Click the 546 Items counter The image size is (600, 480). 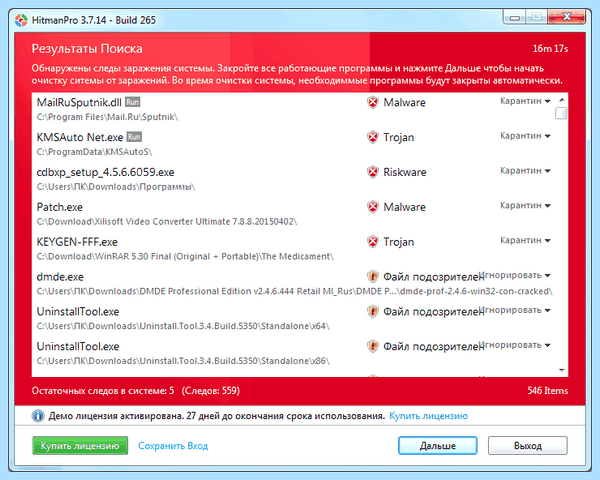[x=547, y=391]
